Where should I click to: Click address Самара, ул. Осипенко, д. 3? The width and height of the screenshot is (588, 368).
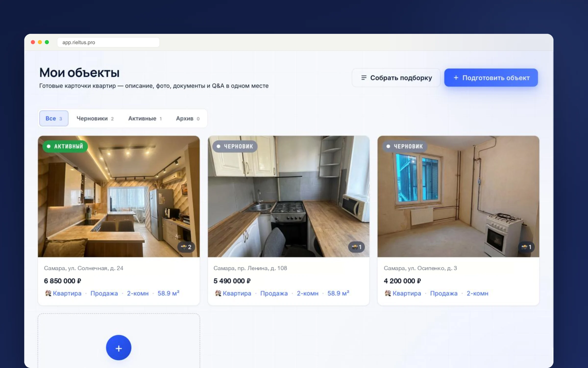(x=420, y=268)
